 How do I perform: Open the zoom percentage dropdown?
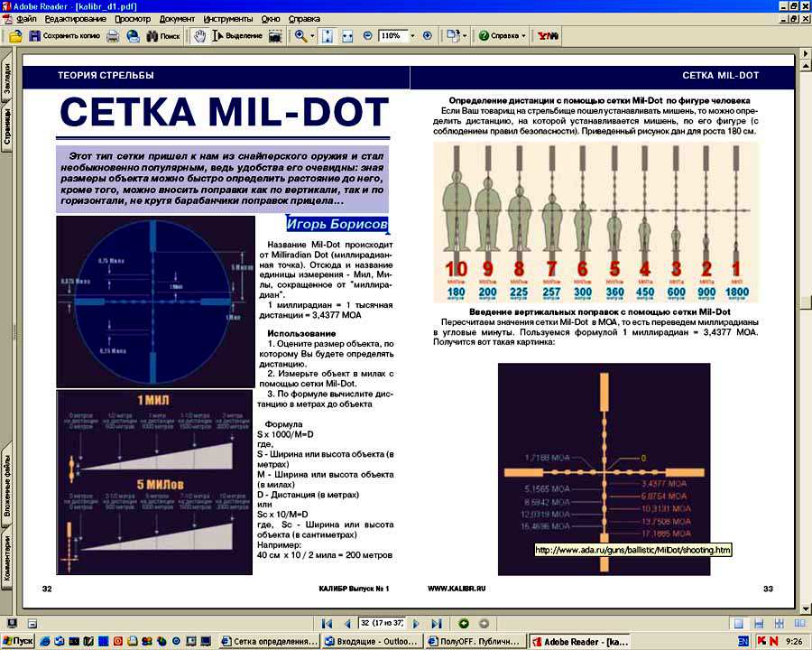click(413, 36)
